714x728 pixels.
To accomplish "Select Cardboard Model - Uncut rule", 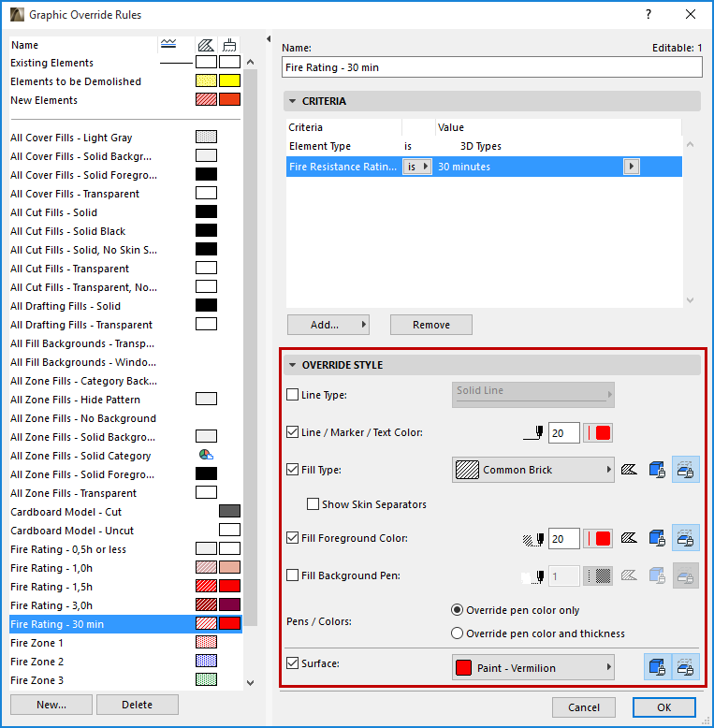I will pos(125,531).
